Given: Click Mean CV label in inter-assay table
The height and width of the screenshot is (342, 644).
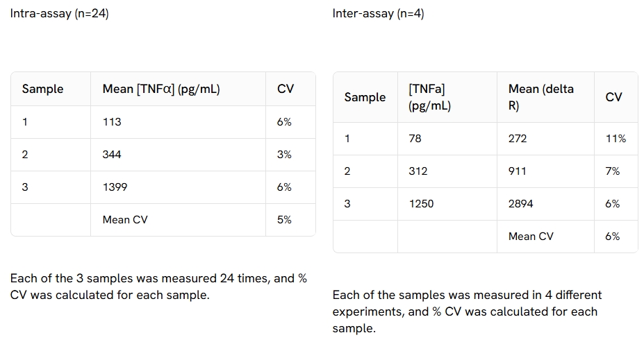Looking at the screenshot, I should point(531,236).
